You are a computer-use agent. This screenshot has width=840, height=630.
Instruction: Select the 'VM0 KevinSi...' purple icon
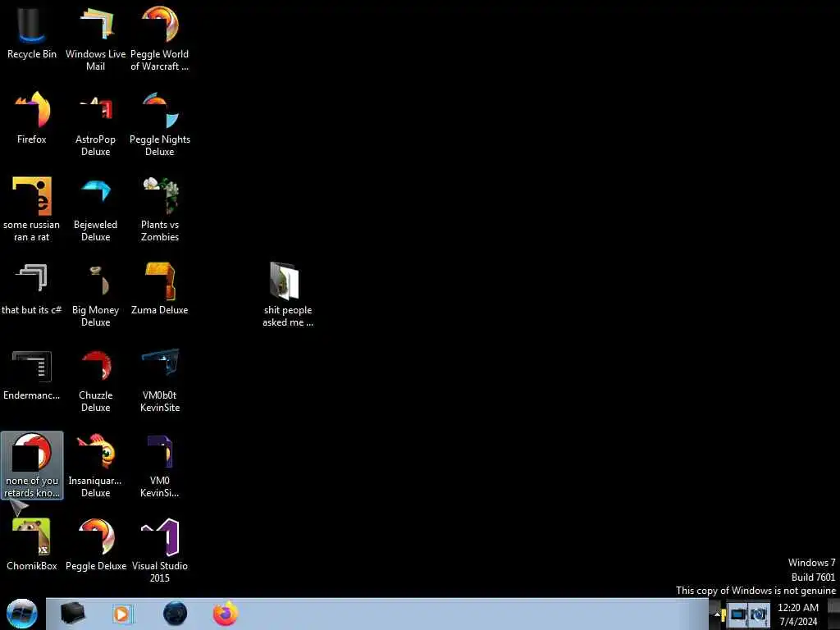tap(160, 465)
